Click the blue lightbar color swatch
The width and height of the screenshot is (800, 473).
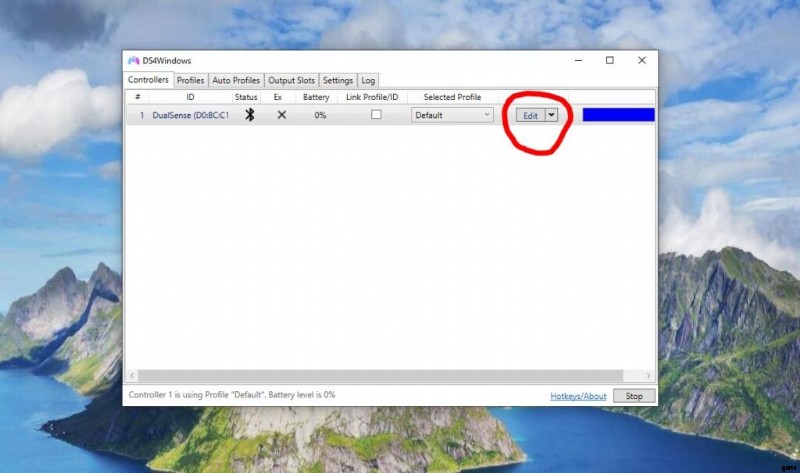[618, 115]
